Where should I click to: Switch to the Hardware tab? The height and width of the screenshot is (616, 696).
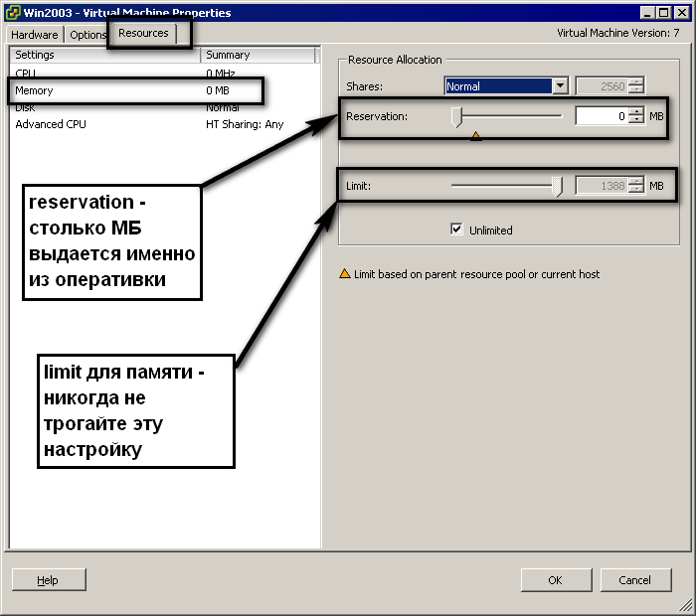click(35, 35)
